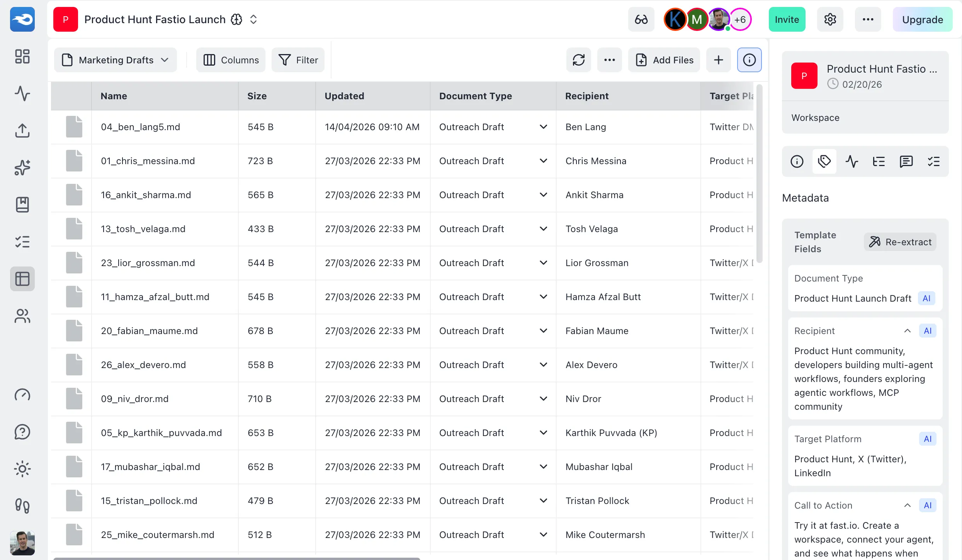
Task: Toggle the info side panel button
Action: point(749,60)
